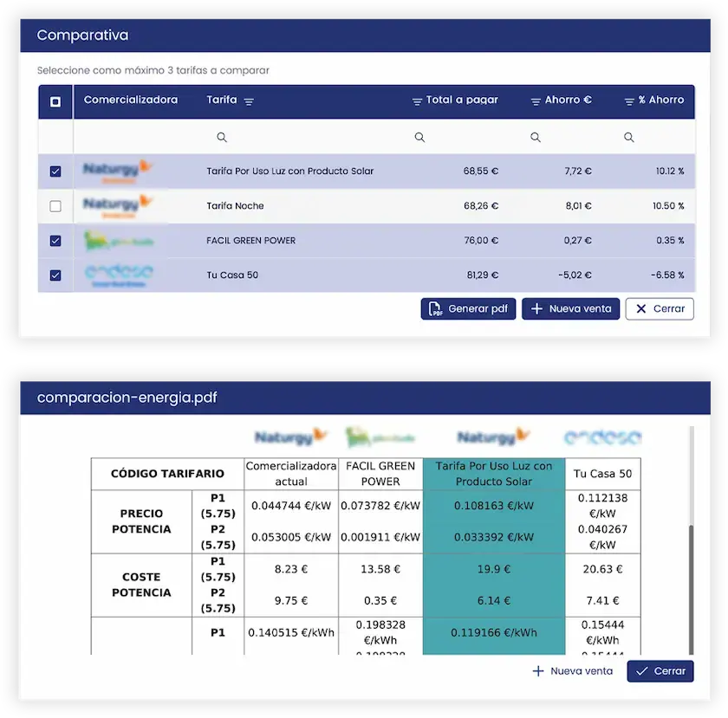
Task: Open the filter icon beside Ahorro € header
Action: click(x=536, y=101)
